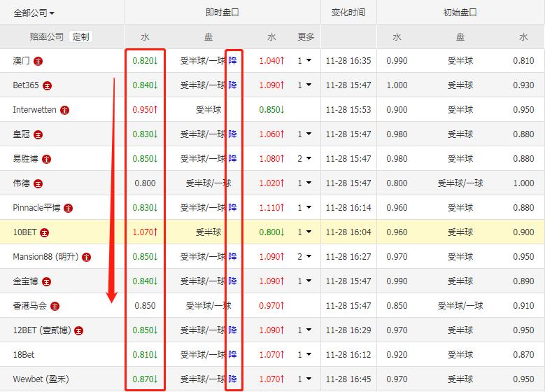
Task: Click the red 主 icon next to Pinnacle平博
Action: (x=68, y=209)
